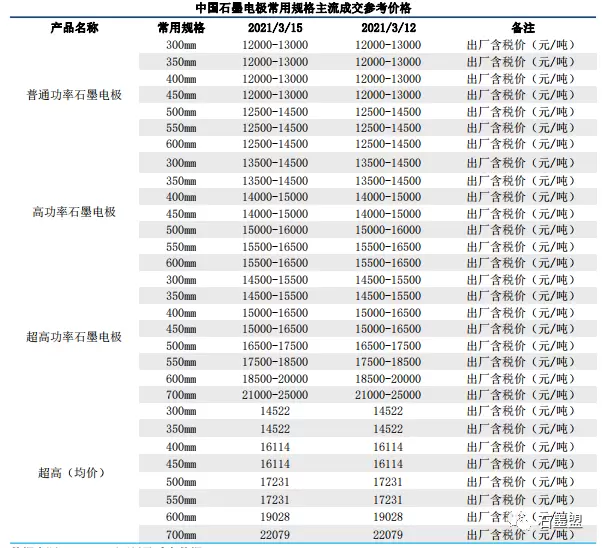Select 19028 in the 2021/3/15 column

[x=275, y=517]
